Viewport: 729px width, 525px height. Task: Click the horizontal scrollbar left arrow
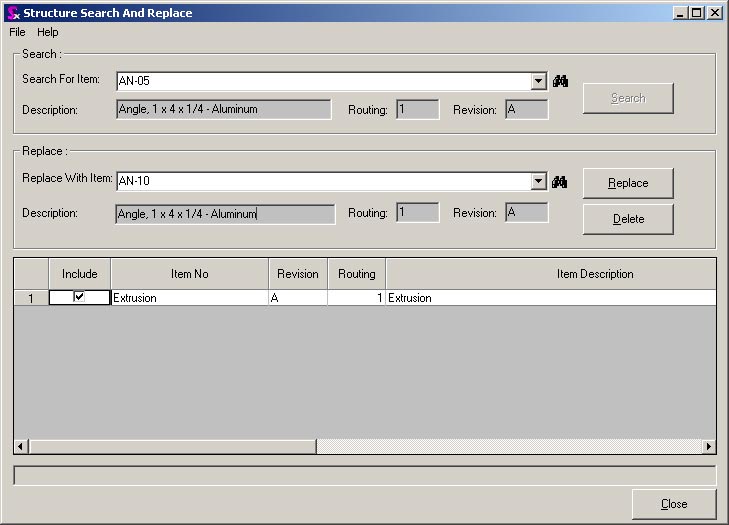click(x=21, y=447)
